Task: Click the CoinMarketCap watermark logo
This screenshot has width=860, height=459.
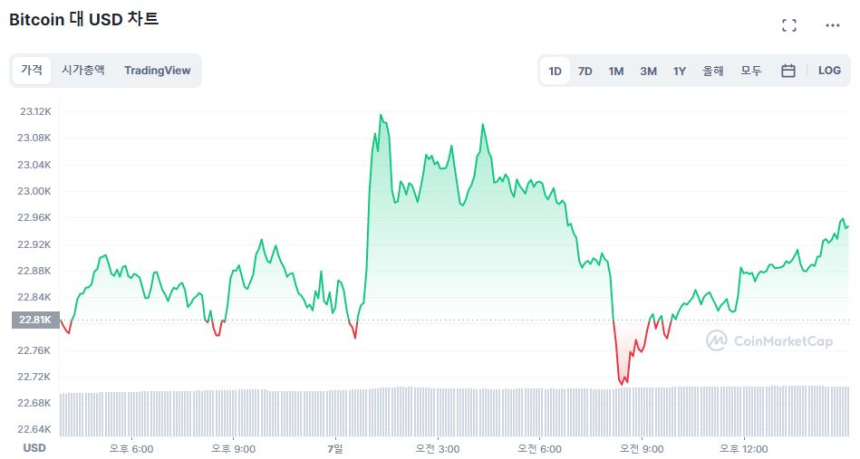Action: 770,341
